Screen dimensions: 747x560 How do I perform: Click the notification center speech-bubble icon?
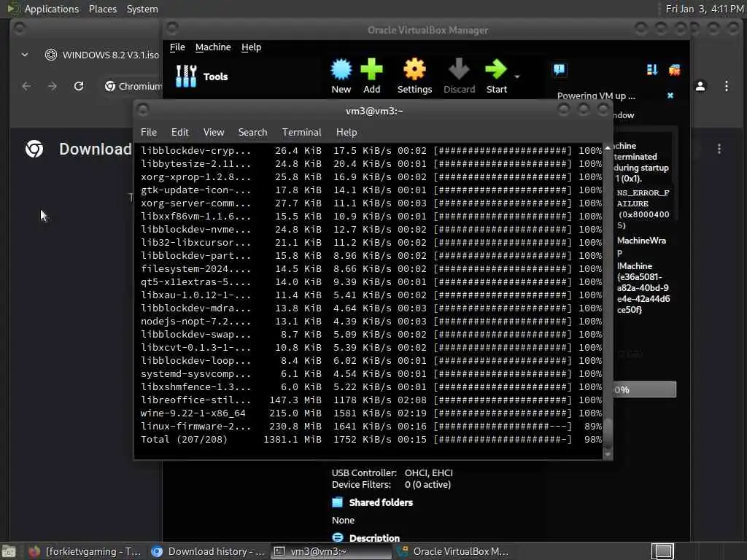click(x=560, y=70)
